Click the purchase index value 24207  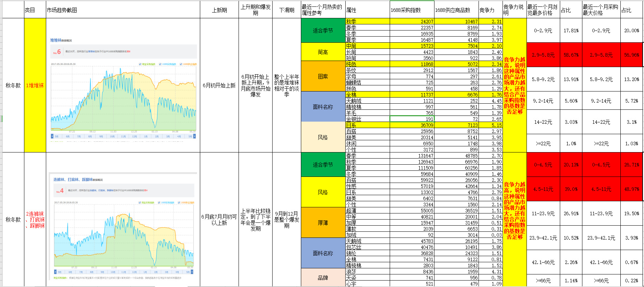412,22
